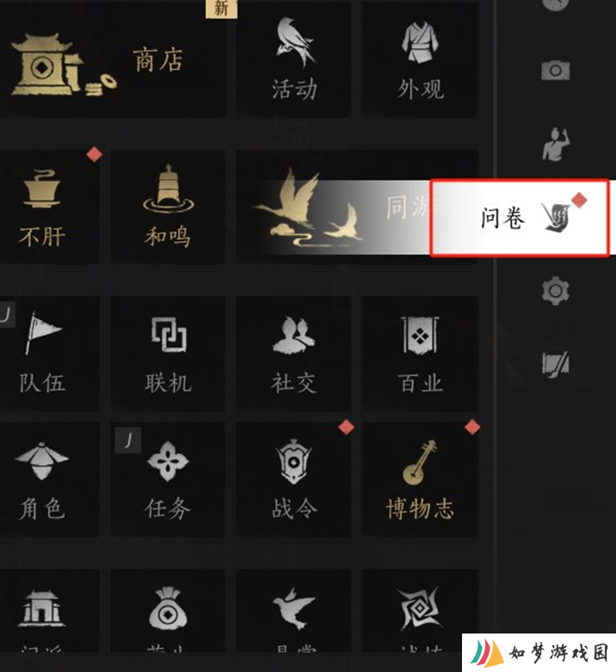616x672 pixels.
Task: Open the 战令 battle pass tile
Action: coord(293,479)
